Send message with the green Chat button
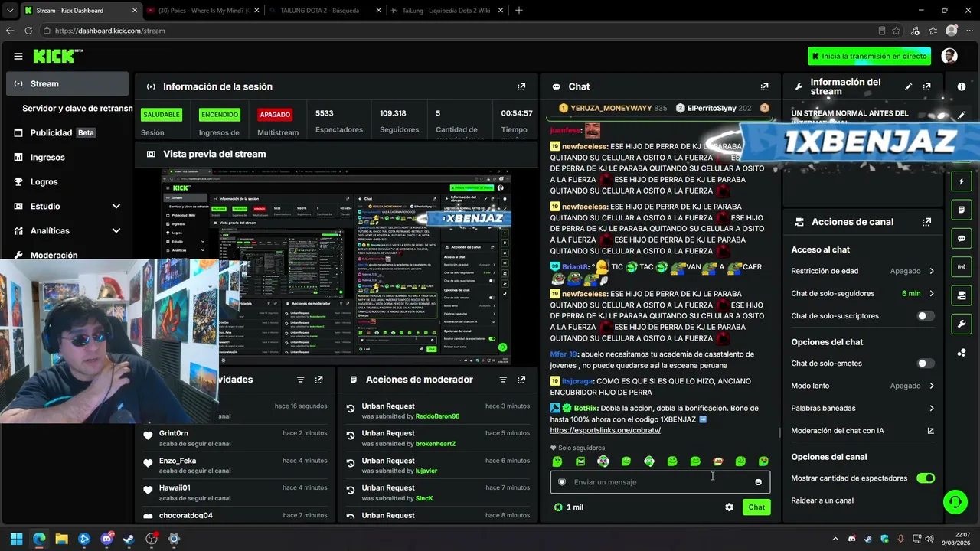This screenshot has width=980, height=551. pyautogui.click(x=756, y=507)
